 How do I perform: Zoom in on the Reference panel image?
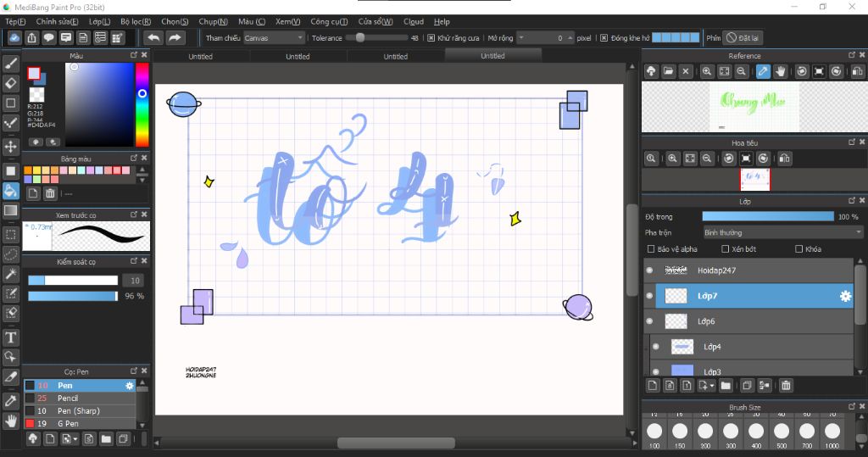pos(707,71)
